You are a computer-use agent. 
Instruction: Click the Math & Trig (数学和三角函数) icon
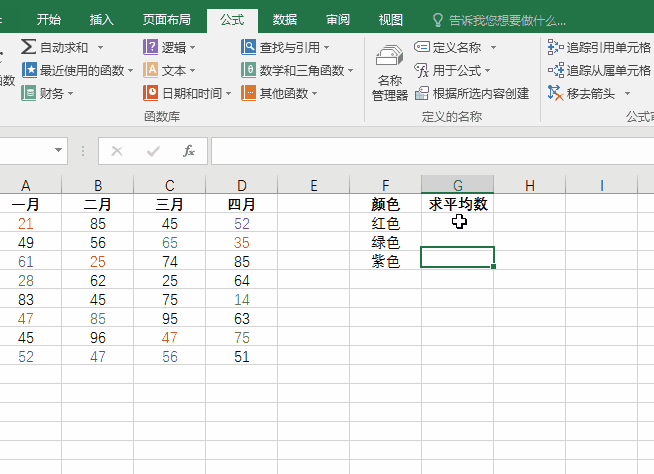[x=248, y=70]
